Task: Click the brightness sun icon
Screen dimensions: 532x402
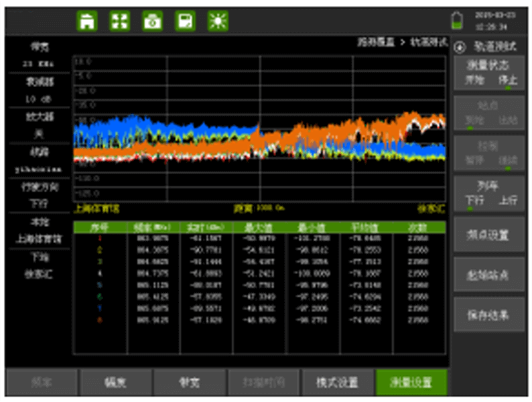Action: tap(218, 21)
